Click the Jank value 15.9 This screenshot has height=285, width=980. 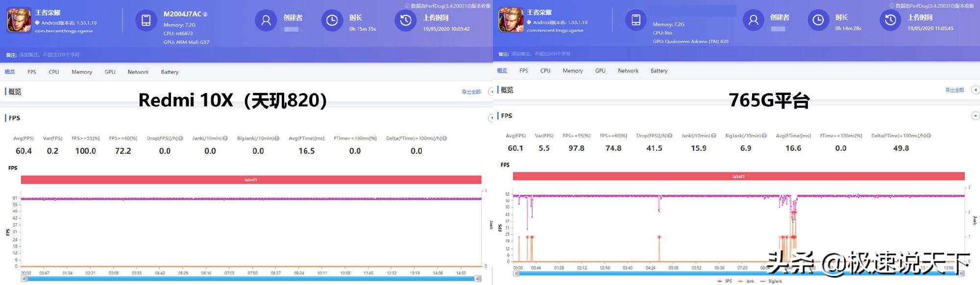pos(699,148)
